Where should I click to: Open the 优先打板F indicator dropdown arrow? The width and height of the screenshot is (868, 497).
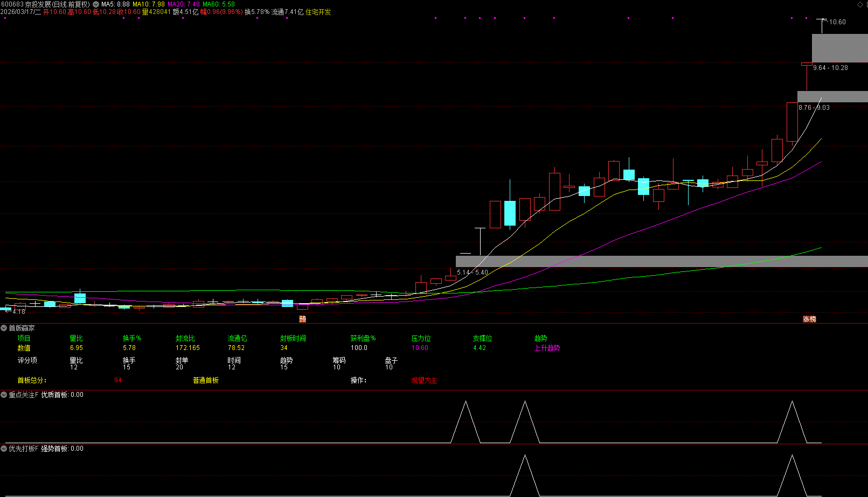coord(4,449)
